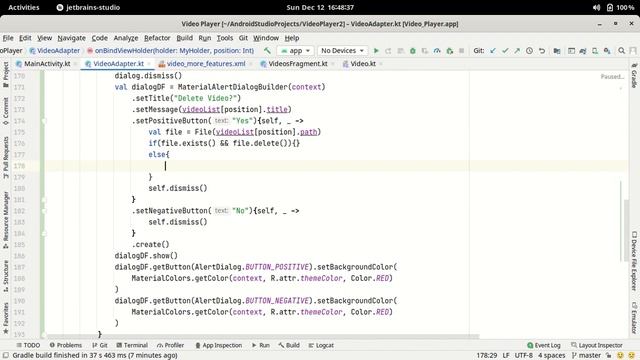Open Resource Manager side panel
This screenshot has width=640, height=360.
coord(6,220)
